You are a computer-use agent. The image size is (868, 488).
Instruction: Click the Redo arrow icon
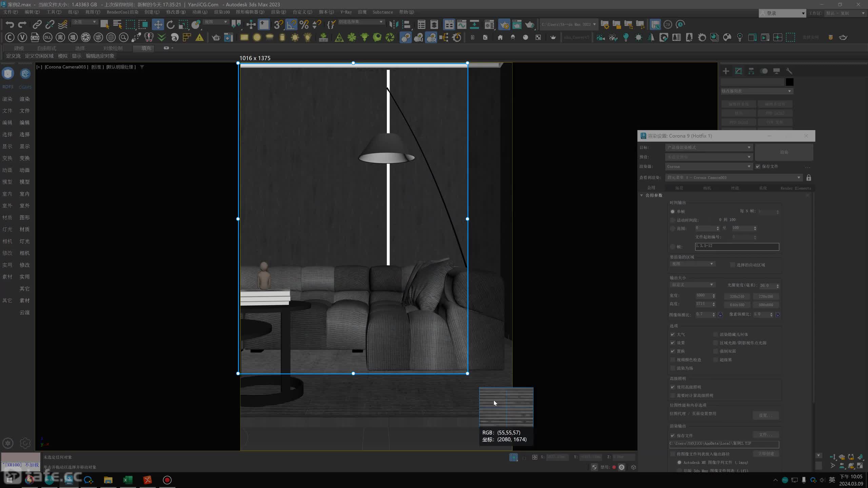22,24
